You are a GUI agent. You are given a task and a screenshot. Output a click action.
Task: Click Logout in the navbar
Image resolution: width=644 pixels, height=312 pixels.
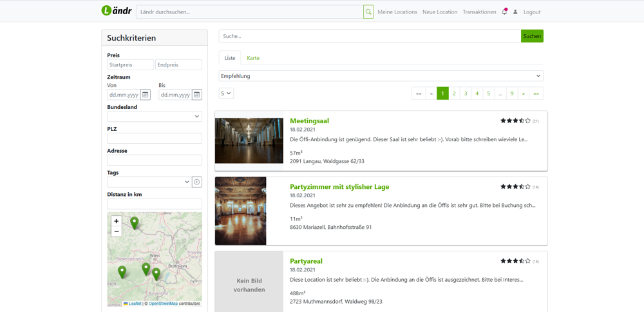click(x=532, y=12)
